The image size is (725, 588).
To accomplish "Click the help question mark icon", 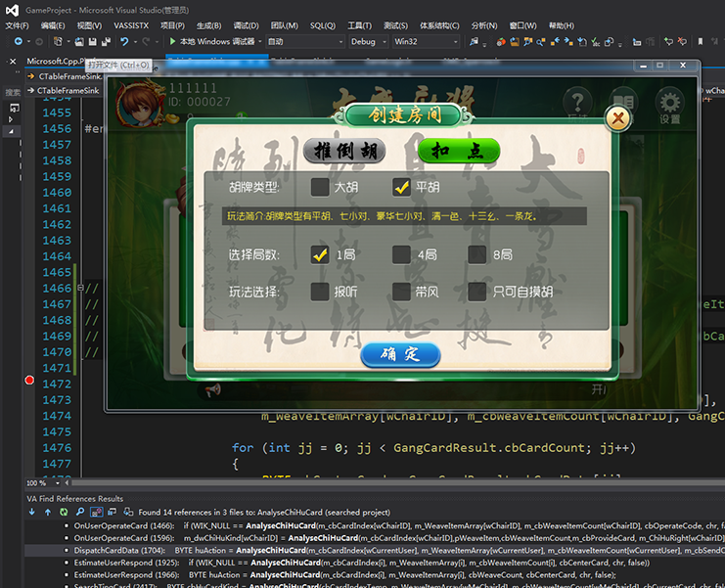I will [577, 103].
